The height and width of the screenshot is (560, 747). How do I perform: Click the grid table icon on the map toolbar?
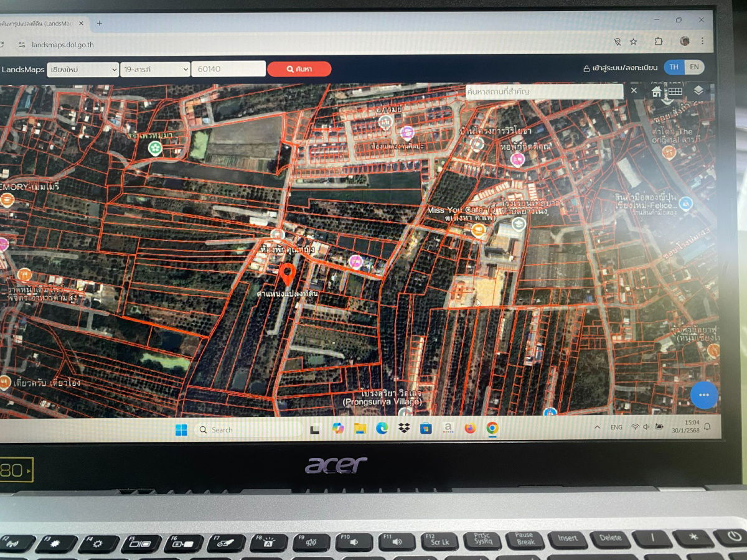[x=675, y=91]
